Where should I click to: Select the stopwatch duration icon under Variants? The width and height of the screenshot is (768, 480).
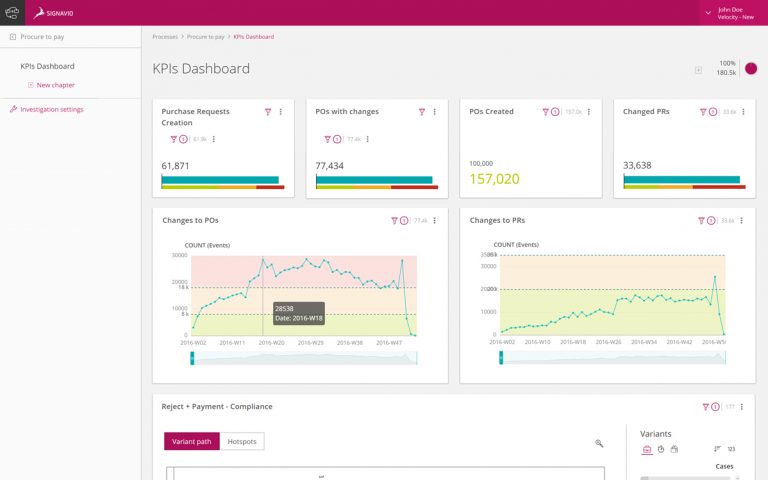tap(661, 449)
